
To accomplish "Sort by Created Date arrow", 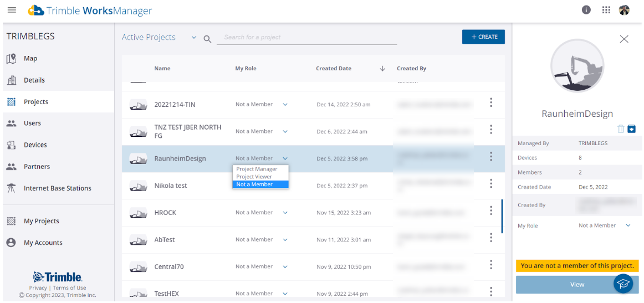I will coord(382,69).
